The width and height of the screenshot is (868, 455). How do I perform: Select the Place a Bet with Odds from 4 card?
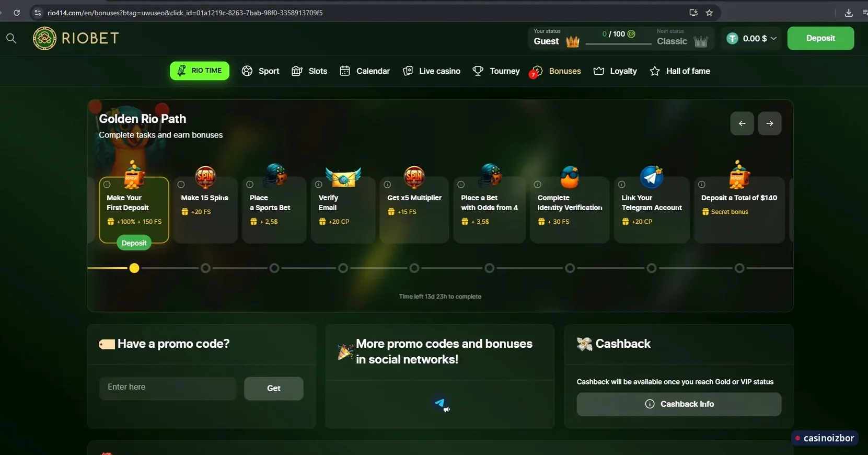[x=490, y=210]
